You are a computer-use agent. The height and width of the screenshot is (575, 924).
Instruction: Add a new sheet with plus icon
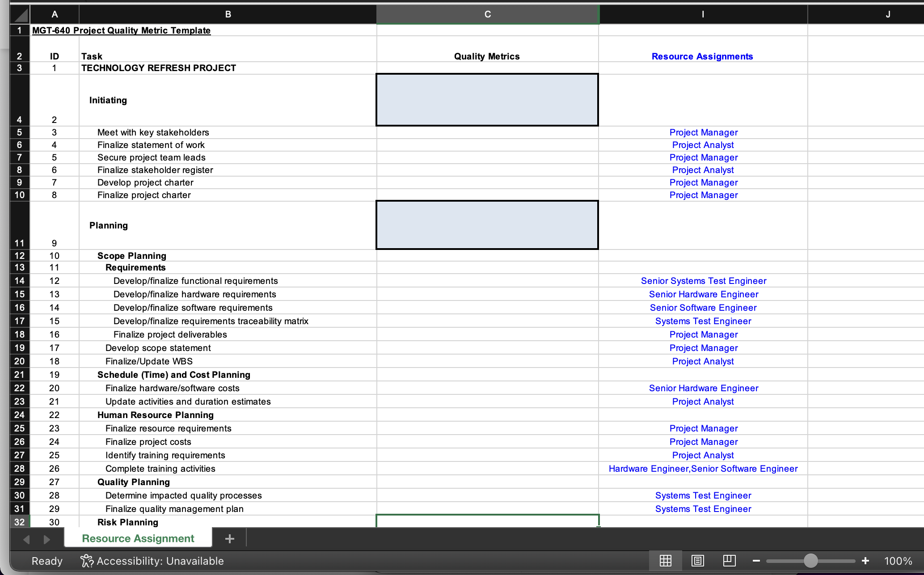point(229,539)
